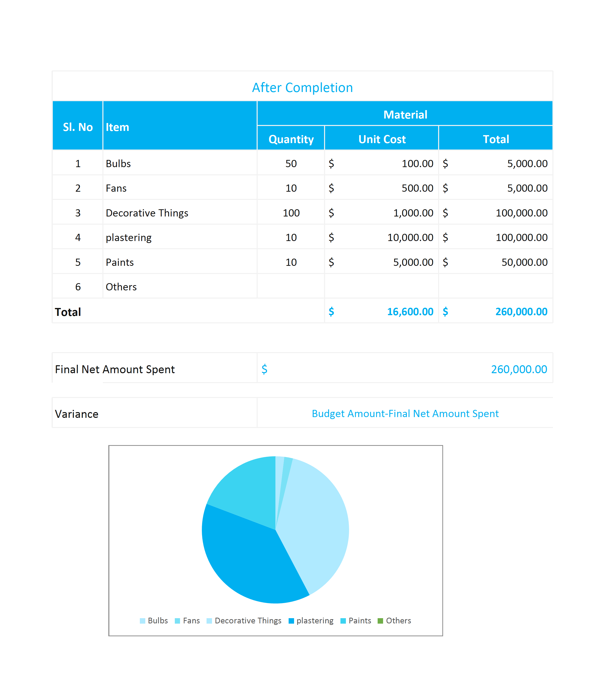605x700 pixels.
Task: Click the After Completion title
Action: (302, 88)
